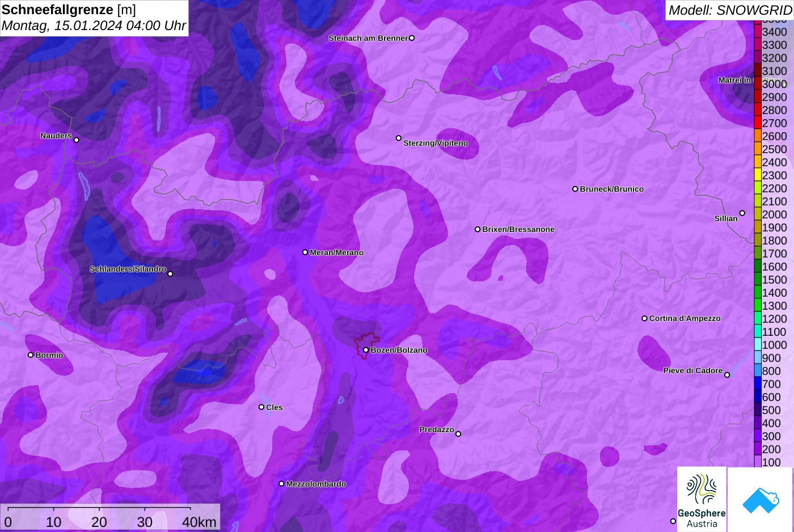Click the 40km scale bar label
794x532 pixels.
(x=199, y=522)
